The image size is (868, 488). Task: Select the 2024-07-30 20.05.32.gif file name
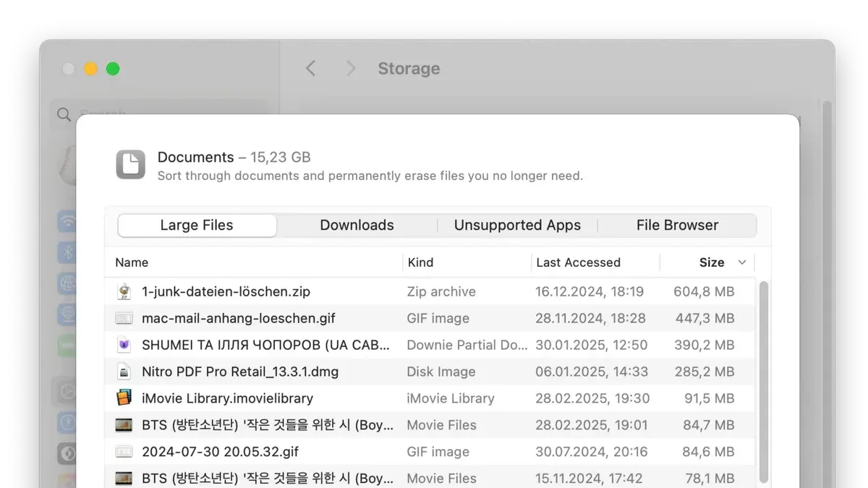220,452
